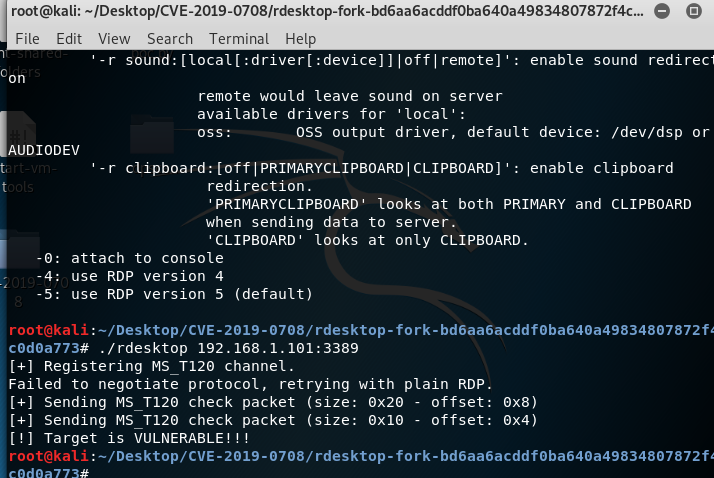Click the terminal window title bar text
Viewport: 714px width, 478px height.
point(327,11)
